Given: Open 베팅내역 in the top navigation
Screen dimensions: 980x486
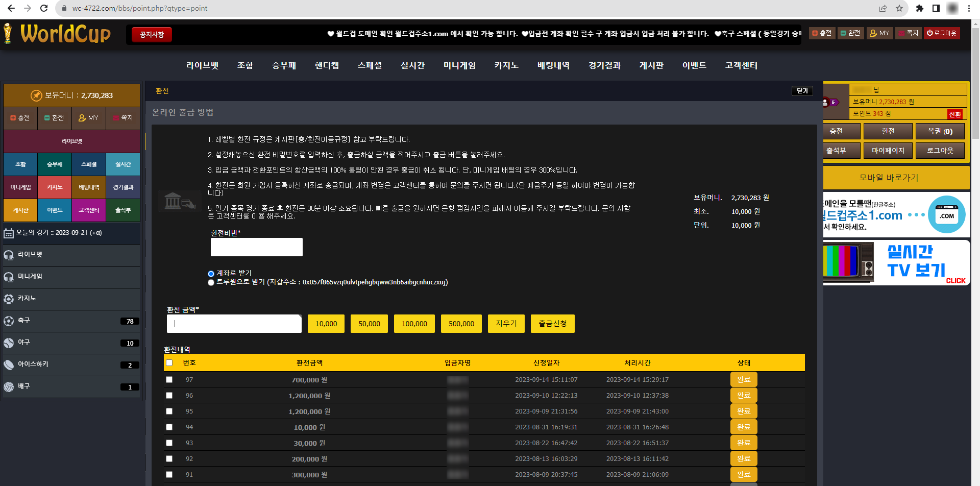Looking at the screenshot, I should tap(553, 65).
